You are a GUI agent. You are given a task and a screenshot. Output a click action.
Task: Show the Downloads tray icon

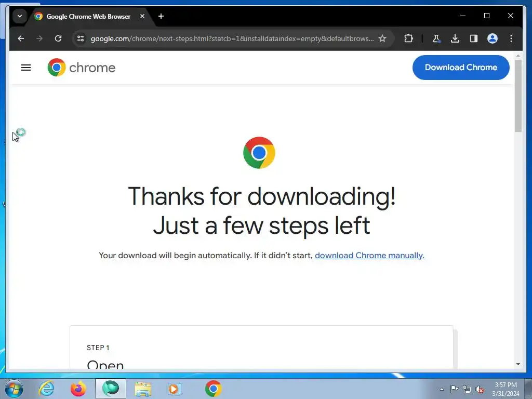click(x=455, y=38)
